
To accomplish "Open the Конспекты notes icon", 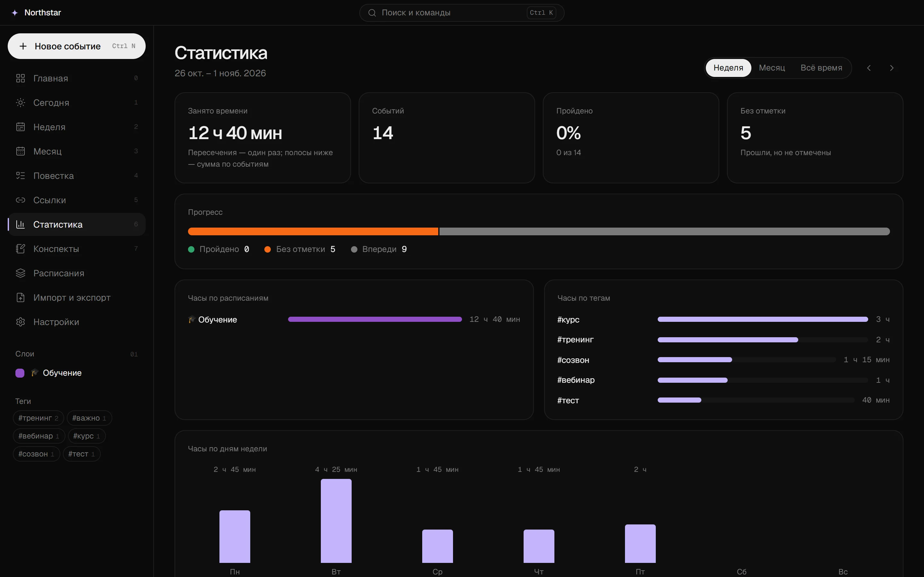I will tap(20, 249).
